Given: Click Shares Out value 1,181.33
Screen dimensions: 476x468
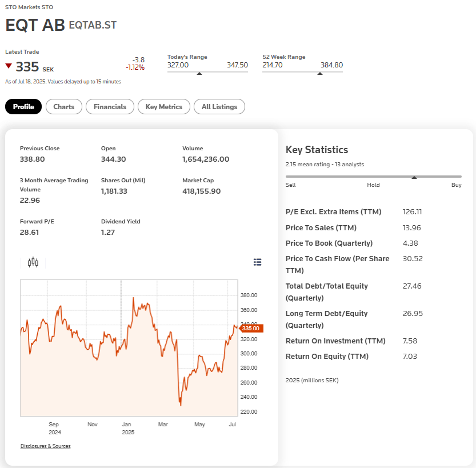Looking at the screenshot, I should (x=114, y=191).
